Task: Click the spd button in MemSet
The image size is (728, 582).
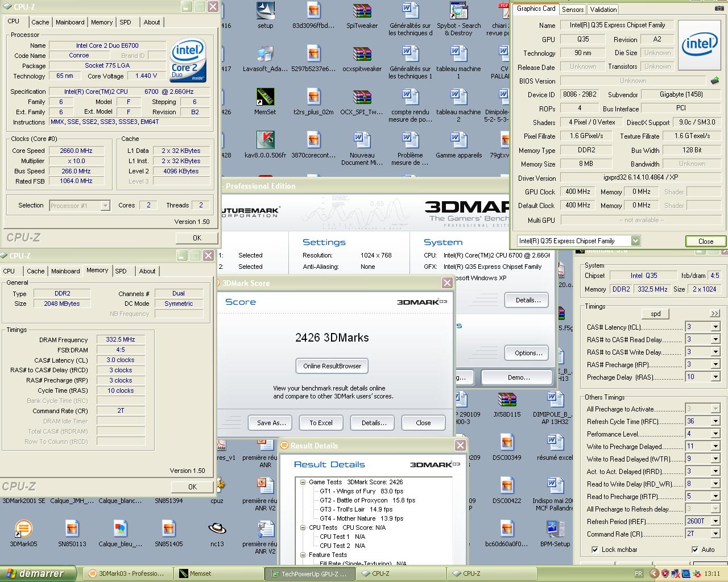Action: pos(656,314)
